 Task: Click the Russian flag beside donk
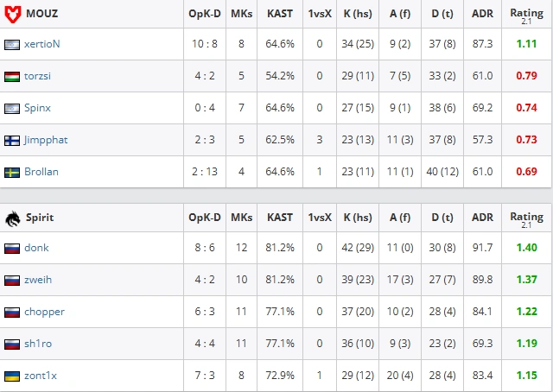[12, 249]
